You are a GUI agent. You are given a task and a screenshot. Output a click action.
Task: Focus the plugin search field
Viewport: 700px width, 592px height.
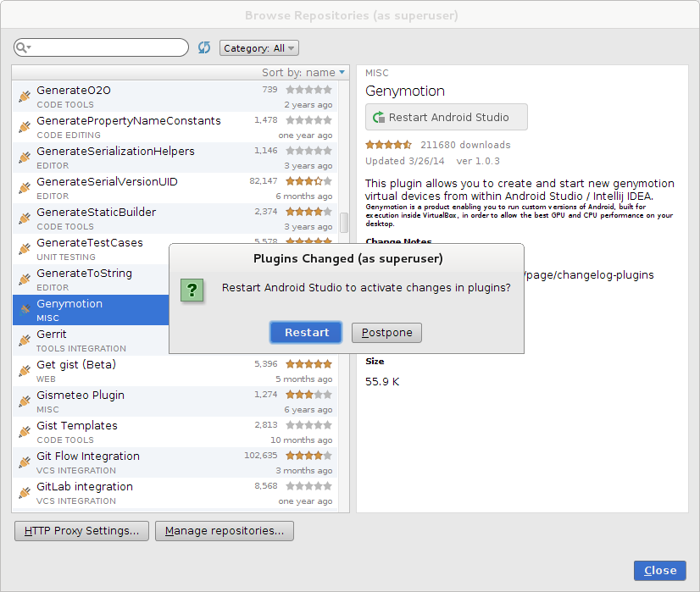[102, 47]
